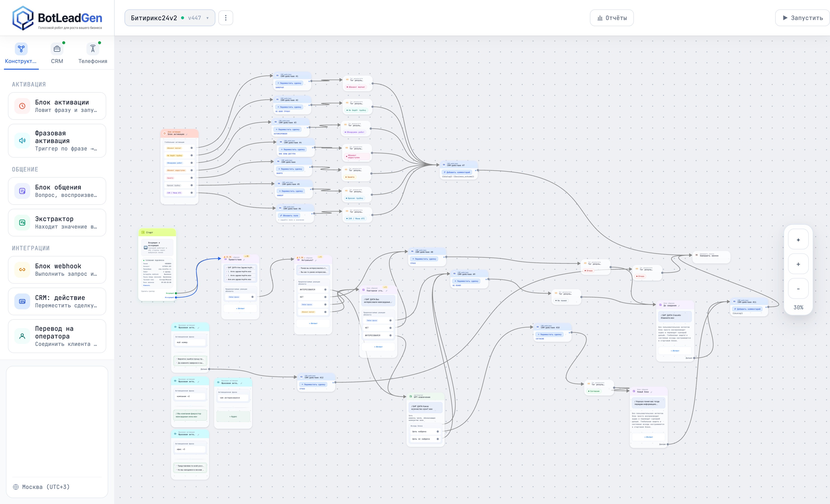Image resolution: width=830 pixels, height=504 pixels.
Task: Click the Абонент молчит port in Блок активации
Action: (x=192, y=148)
